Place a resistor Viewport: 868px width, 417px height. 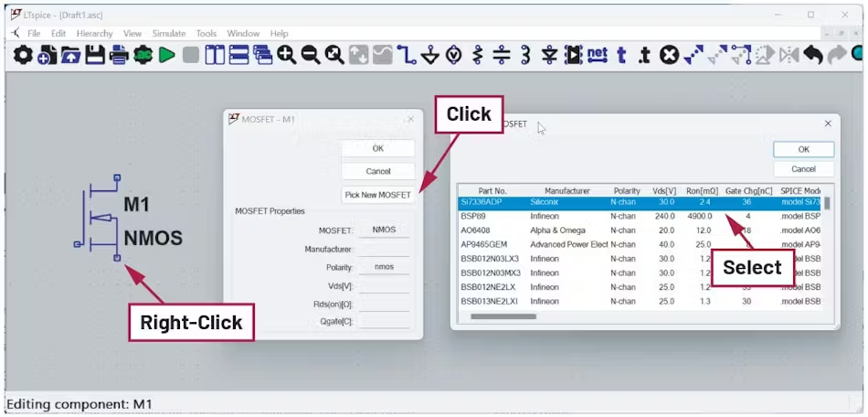coord(478,55)
